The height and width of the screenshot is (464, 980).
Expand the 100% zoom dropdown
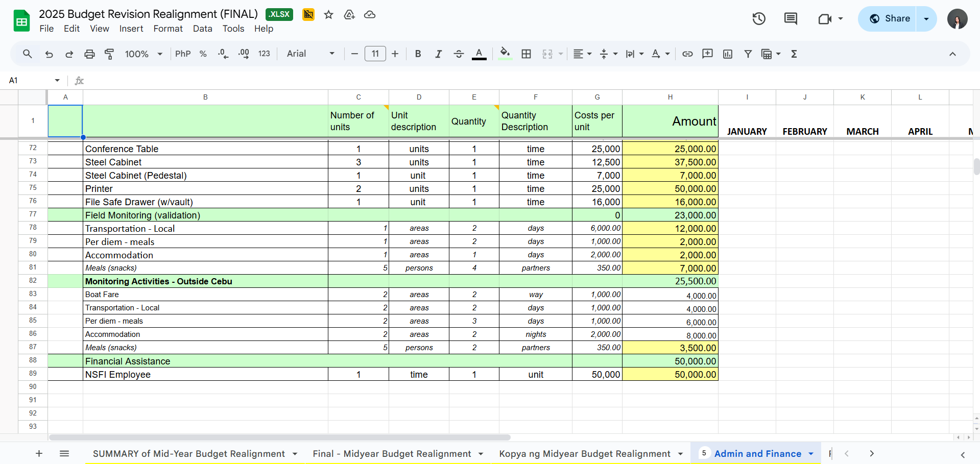(x=144, y=54)
